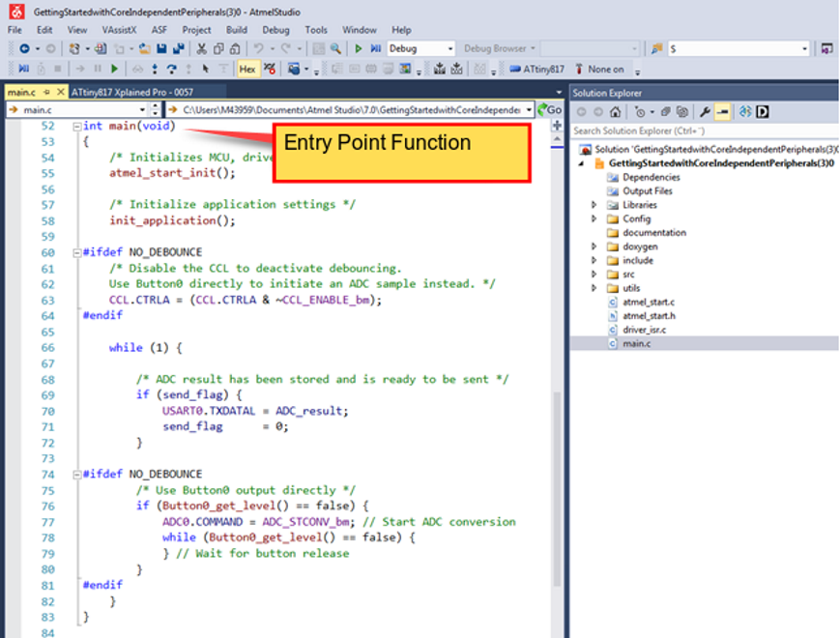This screenshot has width=840, height=638.
Task: Expand the Config folder
Action: pos(594,218)
